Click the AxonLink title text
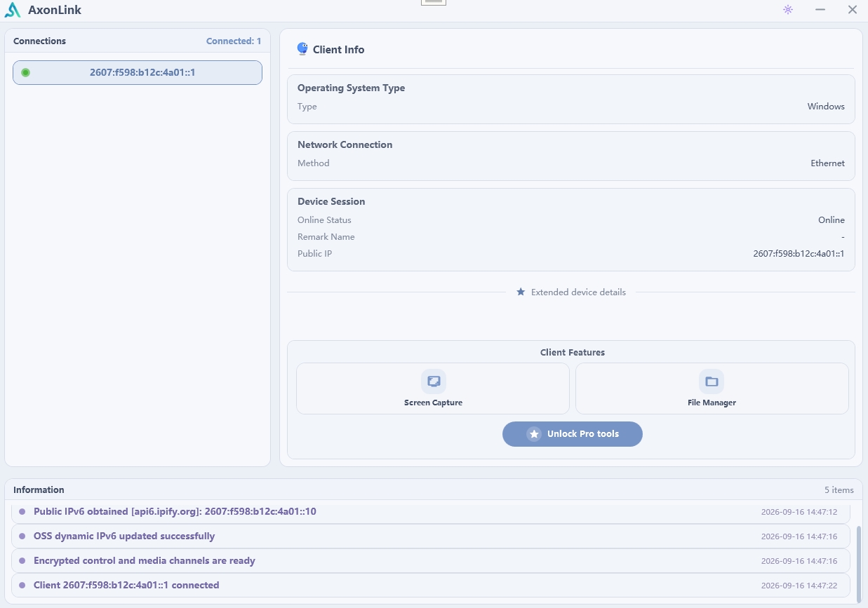Image resolution: width=868 pixels, height=608 pixels. (x=55, y=10)
